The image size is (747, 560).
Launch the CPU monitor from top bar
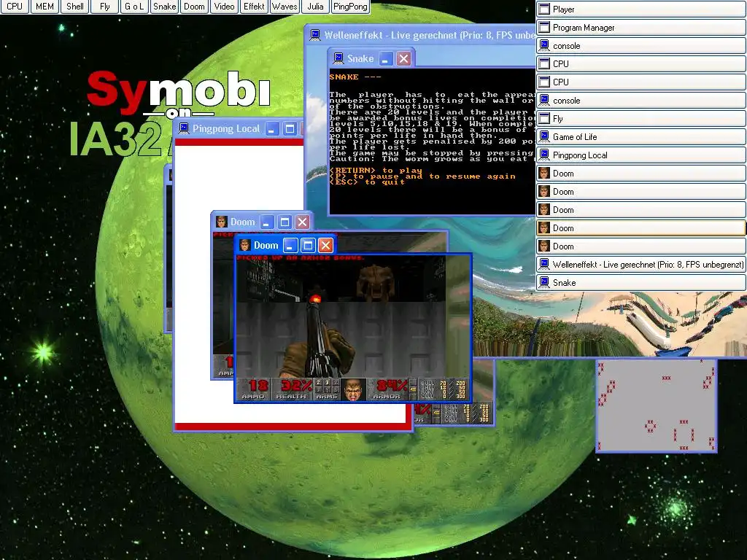(15, 7)
